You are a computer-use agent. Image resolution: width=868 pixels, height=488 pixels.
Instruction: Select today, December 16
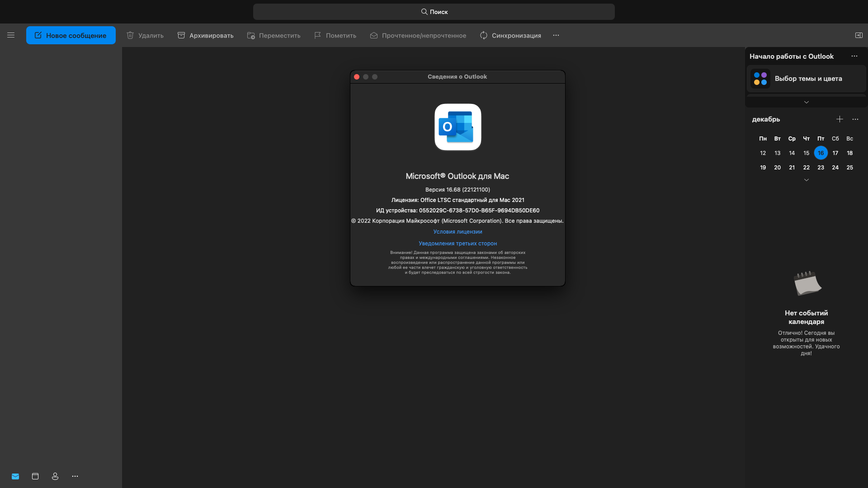(821, 153)
